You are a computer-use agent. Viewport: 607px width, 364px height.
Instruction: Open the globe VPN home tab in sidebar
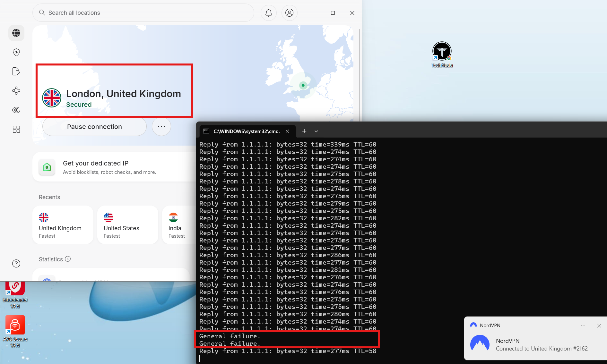tap(16, 33)
